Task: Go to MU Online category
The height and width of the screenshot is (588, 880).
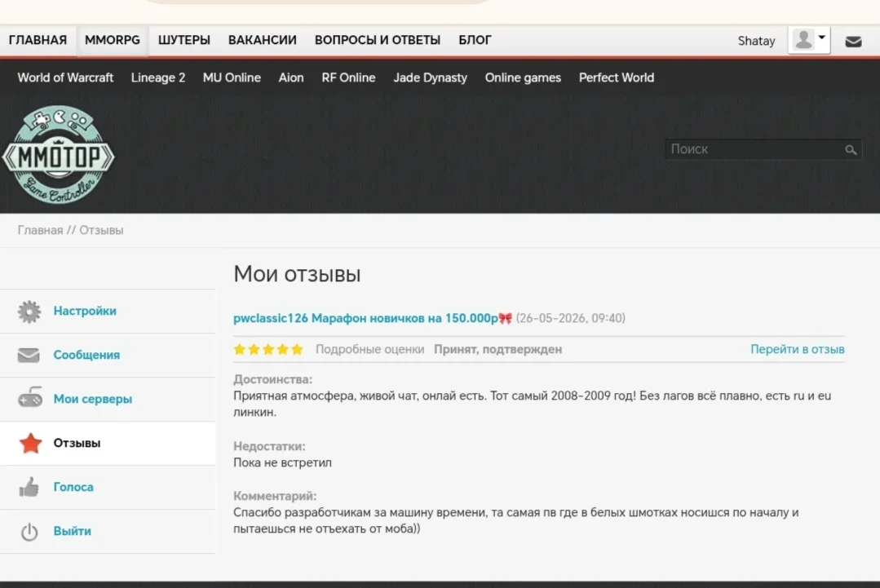Action: [x=232, y=78]
